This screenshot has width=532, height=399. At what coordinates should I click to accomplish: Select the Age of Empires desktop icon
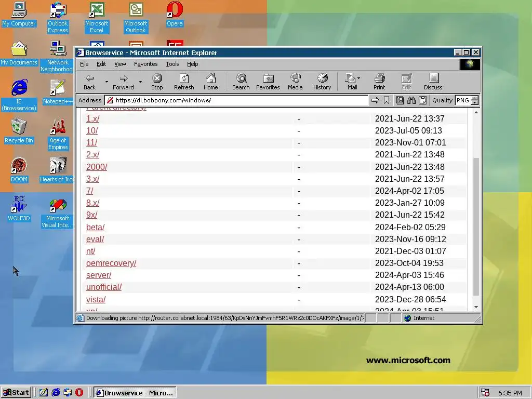[x=58, y=135]
